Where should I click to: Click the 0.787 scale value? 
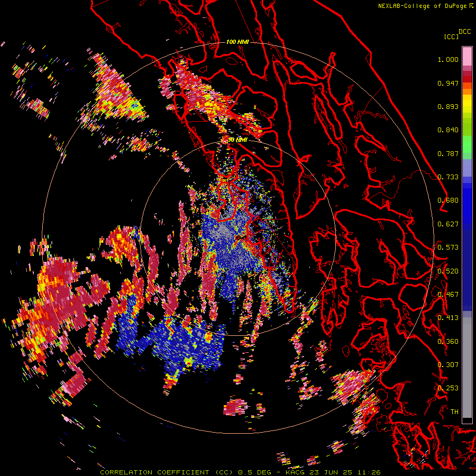(448, 153)
